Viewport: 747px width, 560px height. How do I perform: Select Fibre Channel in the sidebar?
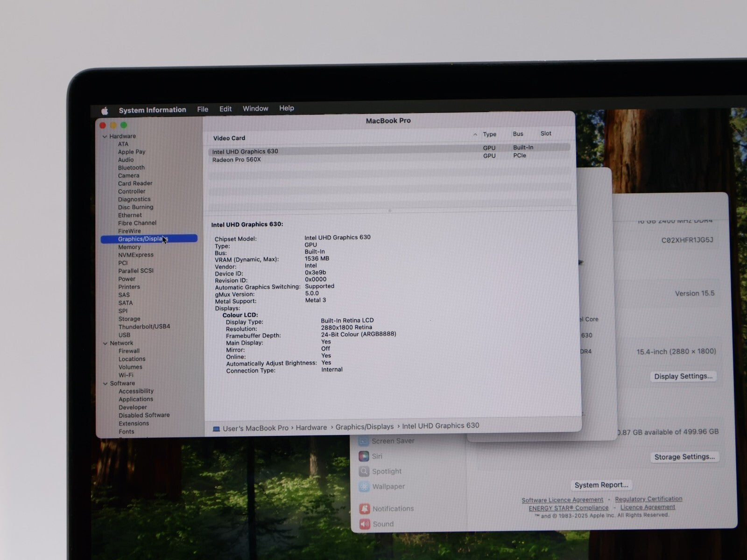[137, 223]
